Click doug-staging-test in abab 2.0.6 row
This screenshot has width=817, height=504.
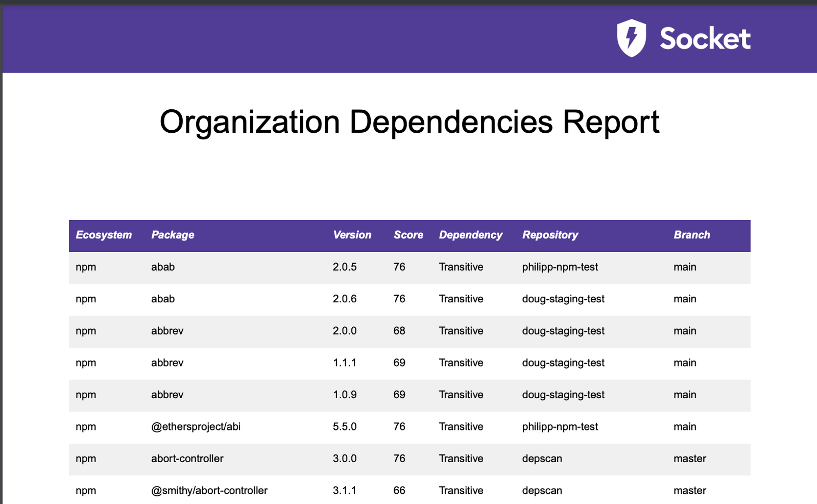563,299
